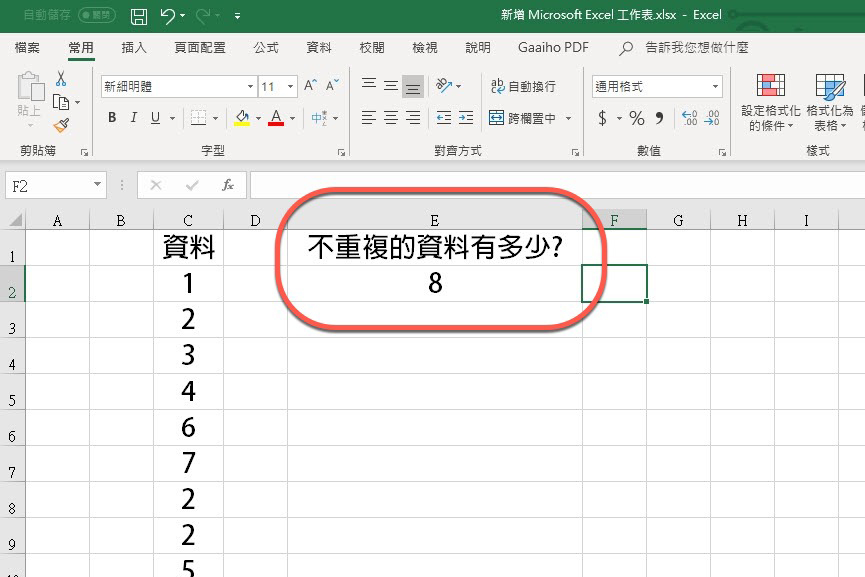This screenshot has width=865, height=577.
Task: Toggle bold formatting
Action: (112, 118)
